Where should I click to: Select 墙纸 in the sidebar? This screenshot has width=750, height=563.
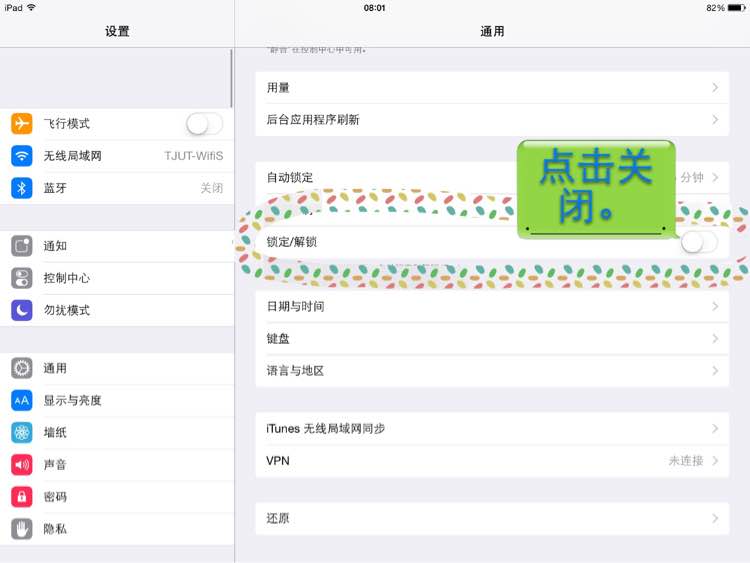tap(117, 433)
